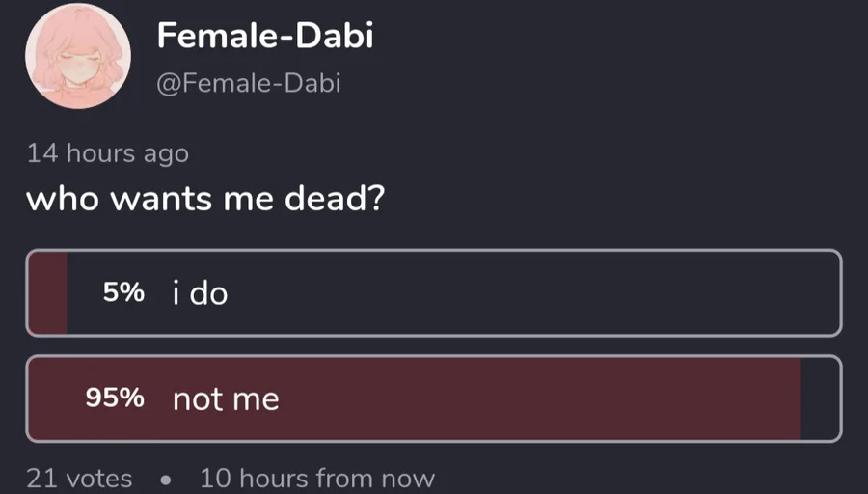Click the "10 hours from now" closing time

[x=317, y=478]
